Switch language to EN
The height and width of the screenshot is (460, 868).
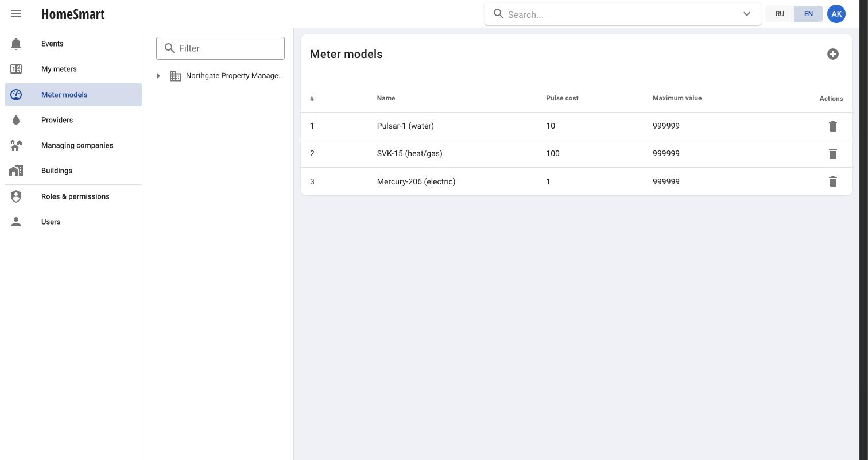click(808, 14)
